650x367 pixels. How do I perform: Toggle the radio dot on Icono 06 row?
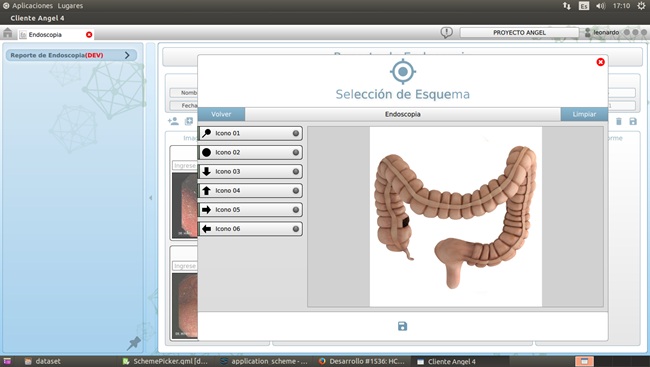(296, 228)
